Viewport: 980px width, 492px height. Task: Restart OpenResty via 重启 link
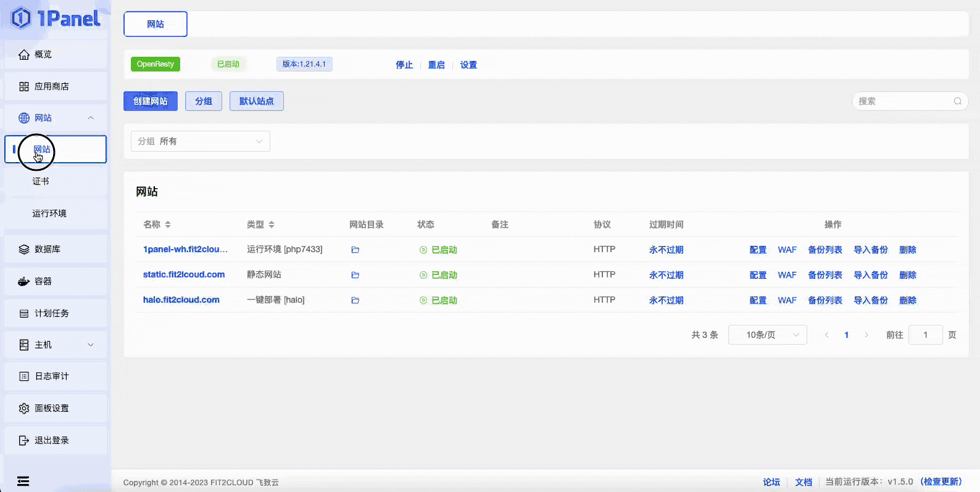point(436,65)
